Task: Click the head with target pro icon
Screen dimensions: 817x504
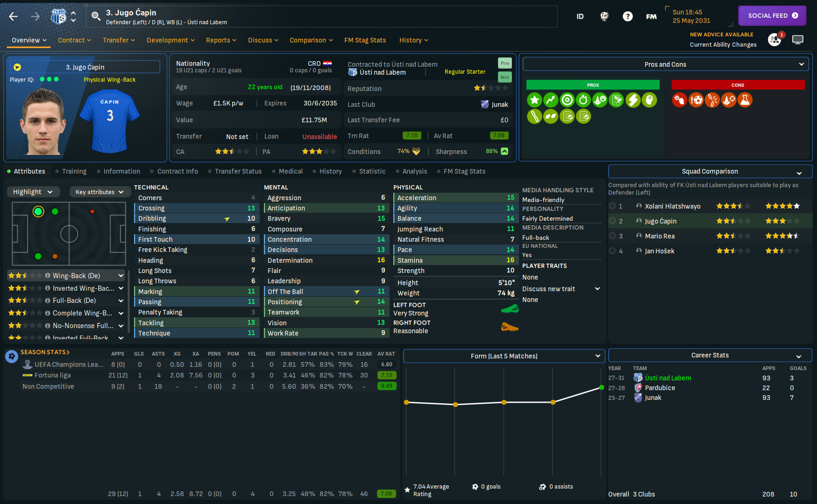Action: (649, 100)
